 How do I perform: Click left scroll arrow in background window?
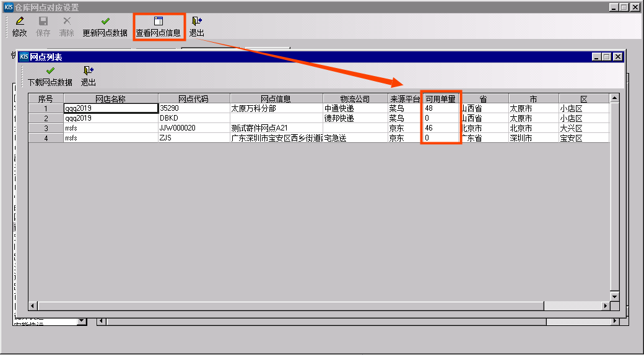pos(102,322)
